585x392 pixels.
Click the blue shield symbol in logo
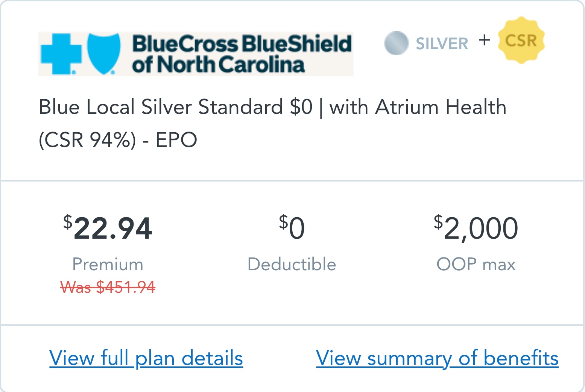[104, 54]
